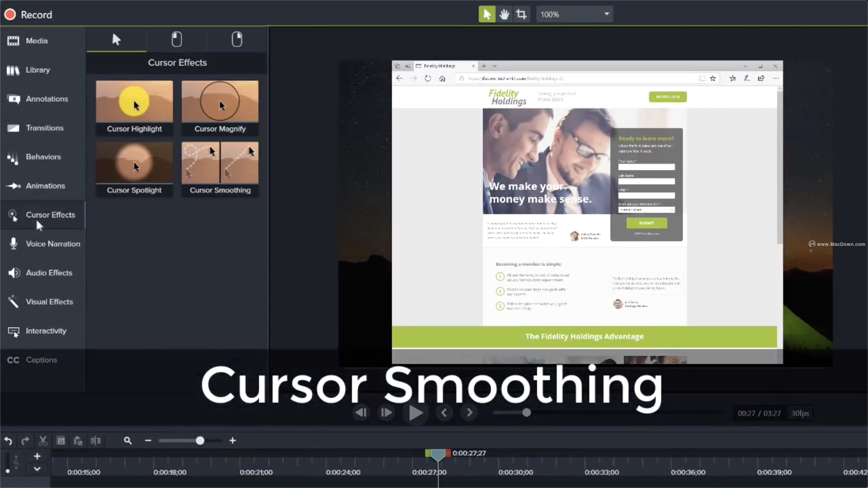Expand the add-track plus control
The width and height of the screenshot is (868, 488).
click(37, 456)
